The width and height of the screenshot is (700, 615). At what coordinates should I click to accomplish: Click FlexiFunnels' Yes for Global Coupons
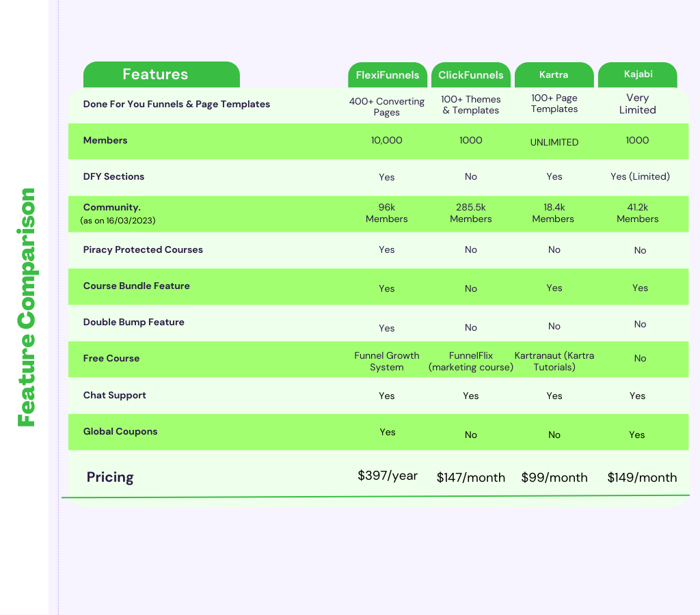pos(388,432)
